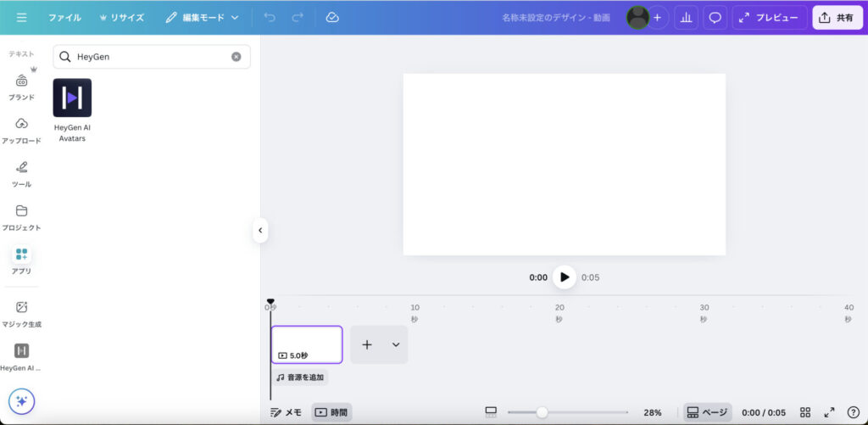The height and width of the screenshot is (425, 868).
Task: Click the zoom level slider handle
Action: [542, 412]
